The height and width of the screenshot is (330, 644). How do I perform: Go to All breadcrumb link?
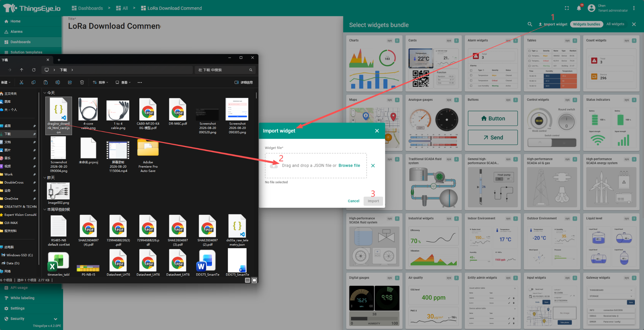[x=122, y=8]
